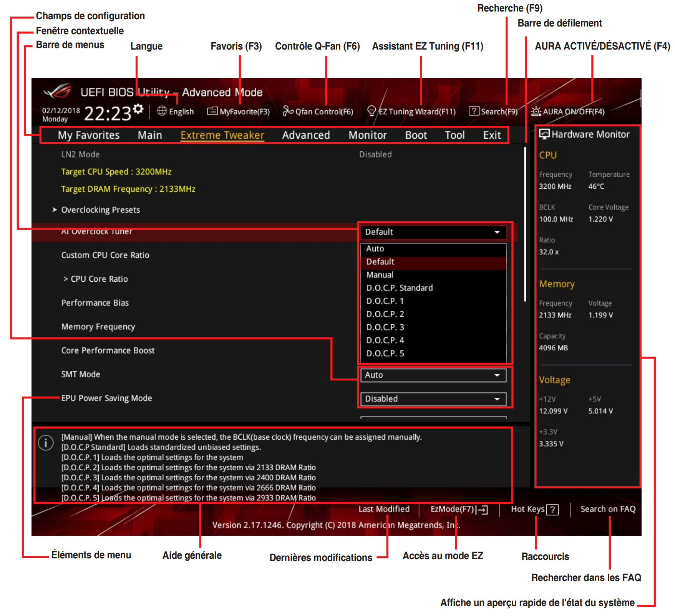Click the globe language icon
The width and height of the screenshot is (675, 616).
162,111
